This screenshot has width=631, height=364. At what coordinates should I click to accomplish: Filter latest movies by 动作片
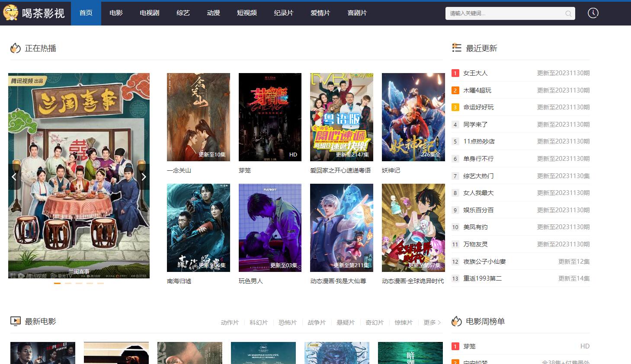(230, 322)
